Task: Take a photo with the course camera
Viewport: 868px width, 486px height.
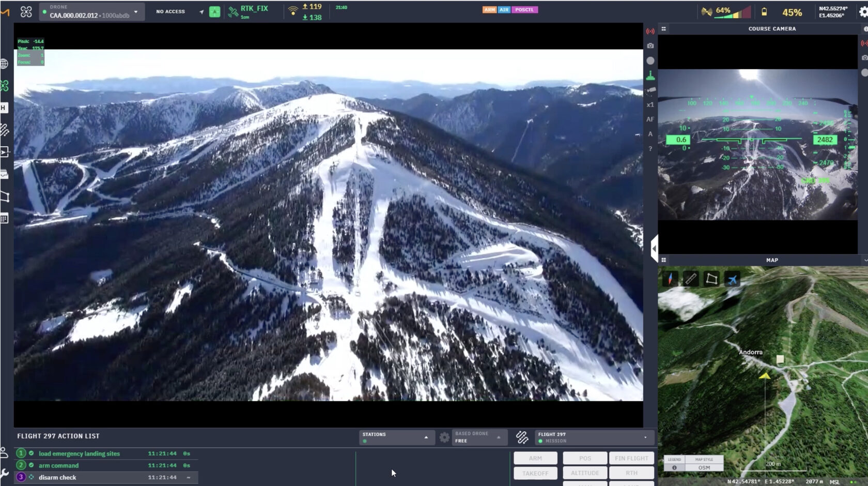Action: [650, 45]
